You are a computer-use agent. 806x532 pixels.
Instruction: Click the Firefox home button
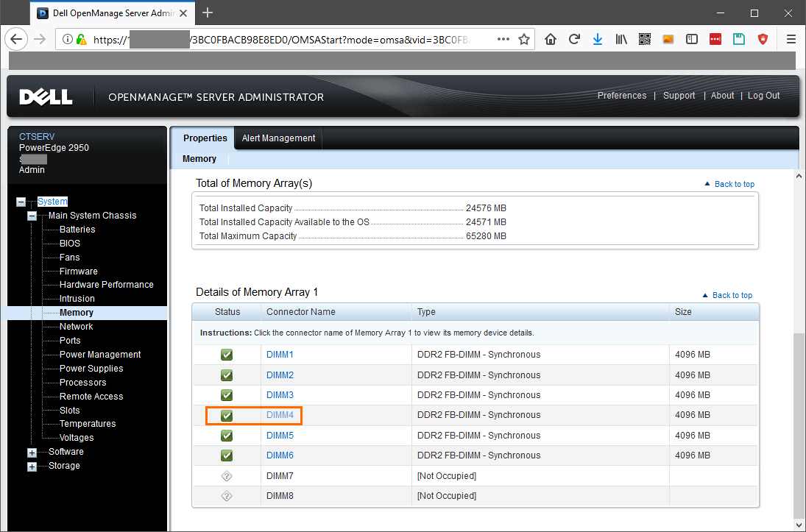pos(551,40)
